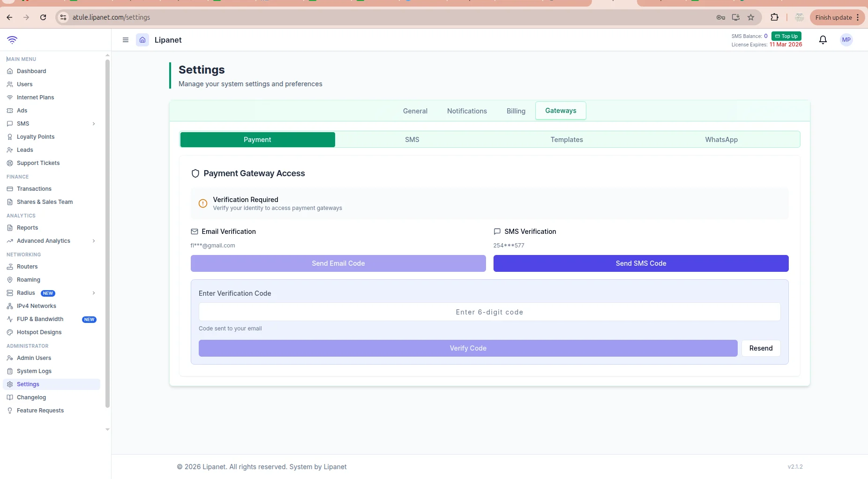Open the notifications bell icon

point(823,40)
